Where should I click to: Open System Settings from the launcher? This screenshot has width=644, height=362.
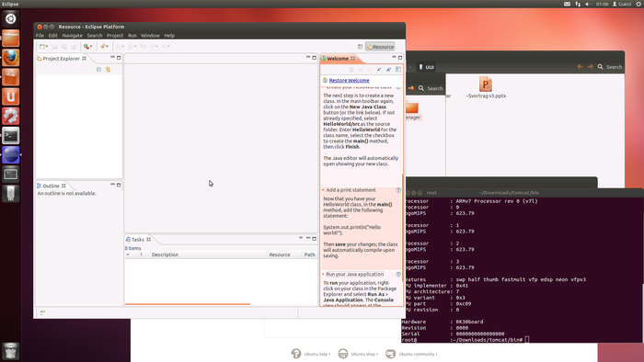point(11,116)
